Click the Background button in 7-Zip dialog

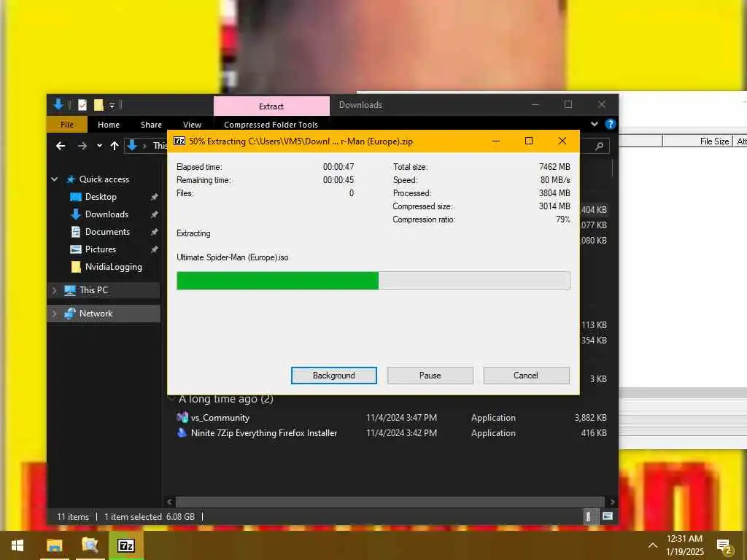click(333, 376)
